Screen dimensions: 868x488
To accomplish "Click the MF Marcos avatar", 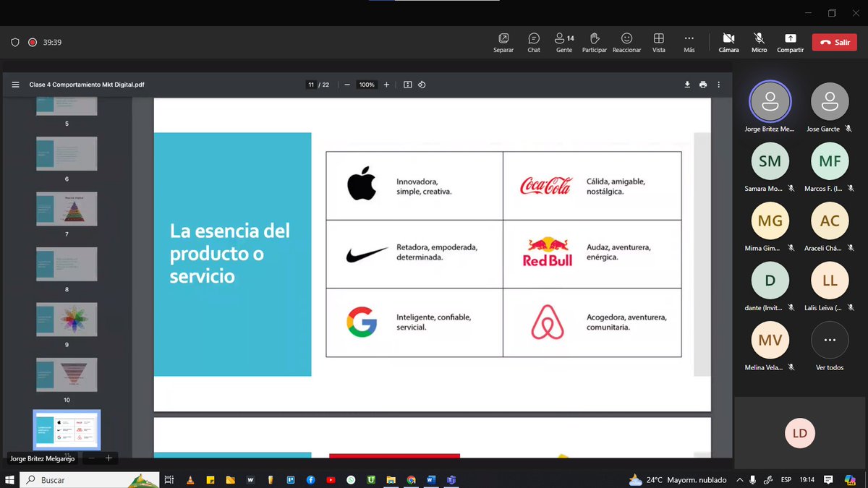I will (830, 161).
